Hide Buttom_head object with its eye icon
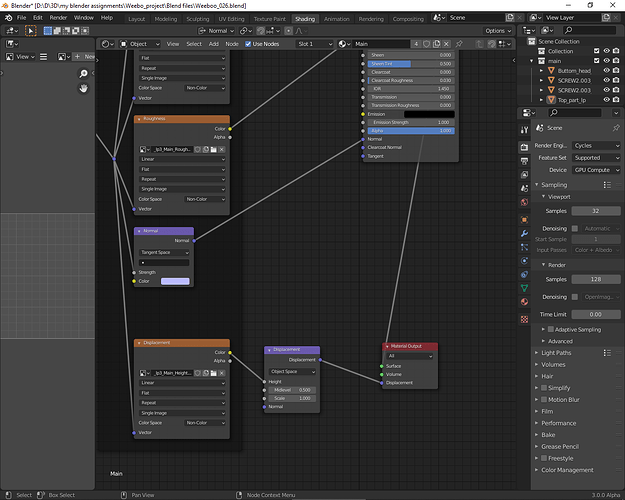Viewport: 625px width, 500px height. 606,70
